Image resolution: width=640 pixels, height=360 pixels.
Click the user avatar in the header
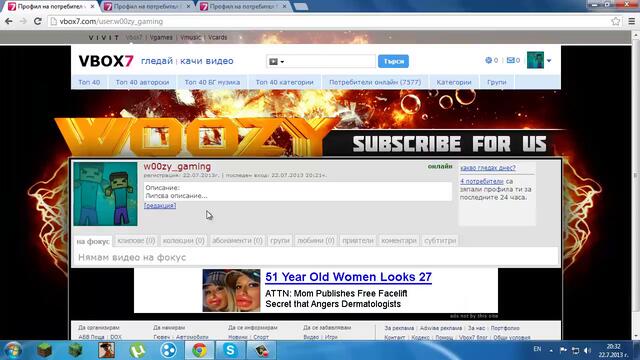pos(535,60)
